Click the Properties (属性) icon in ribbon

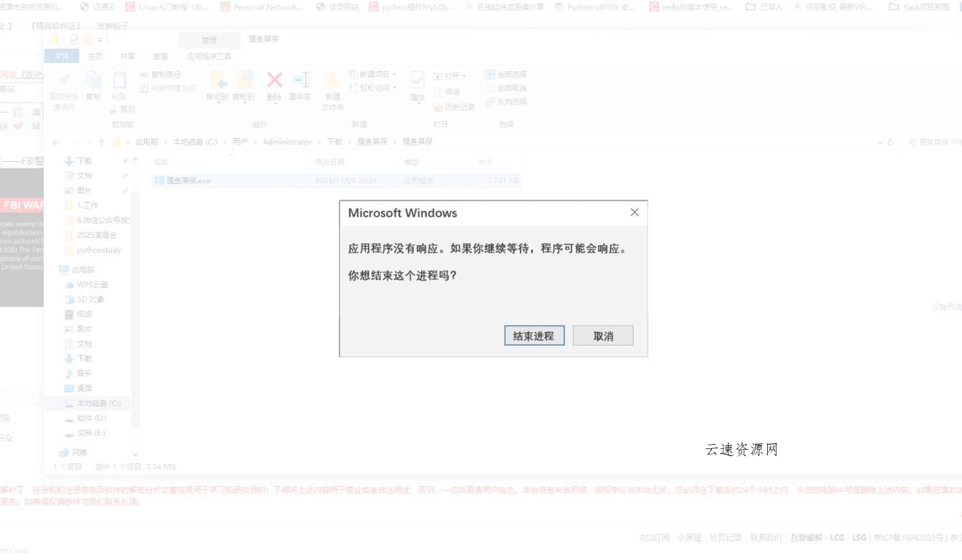click(x=418, y=80)
